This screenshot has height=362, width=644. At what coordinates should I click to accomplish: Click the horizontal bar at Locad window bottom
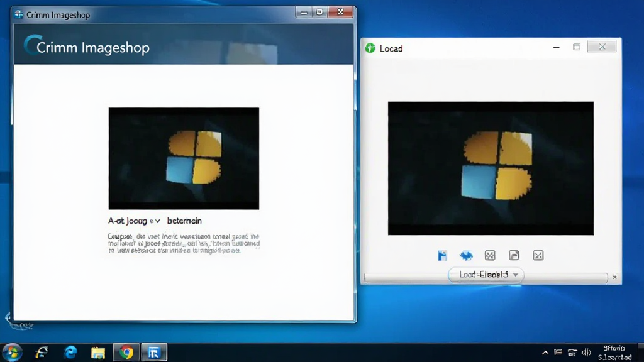486,278
